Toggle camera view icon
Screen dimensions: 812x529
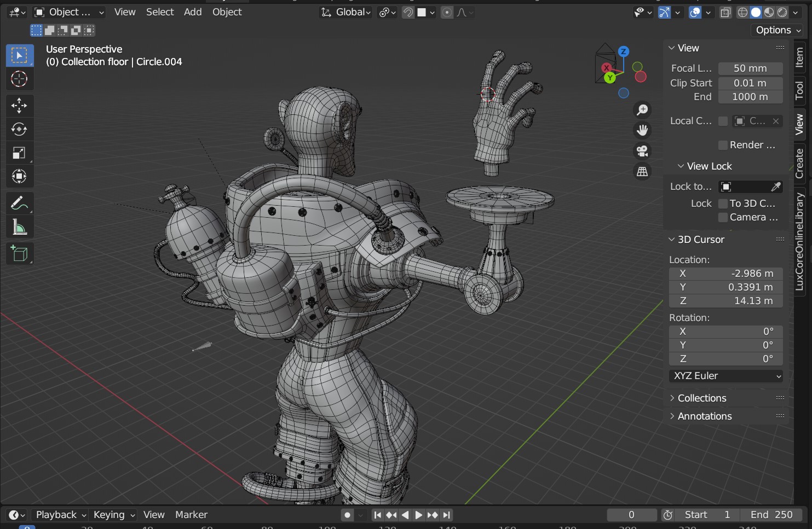pos(642,151)
